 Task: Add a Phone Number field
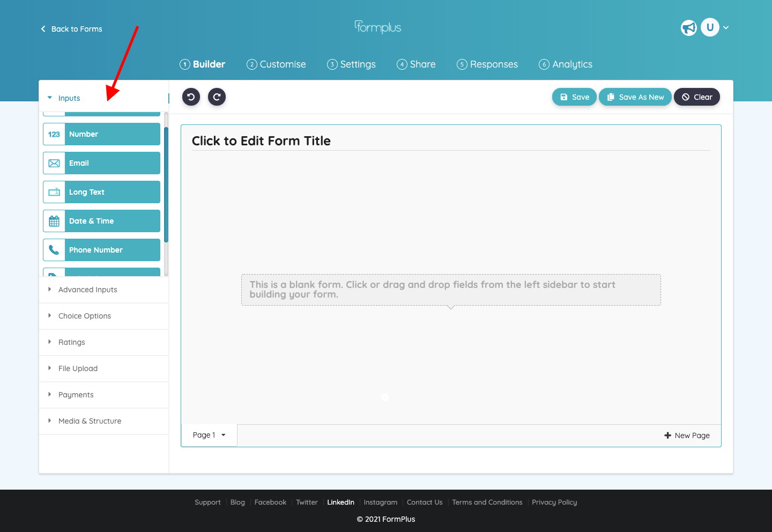(x=101, y=250)
